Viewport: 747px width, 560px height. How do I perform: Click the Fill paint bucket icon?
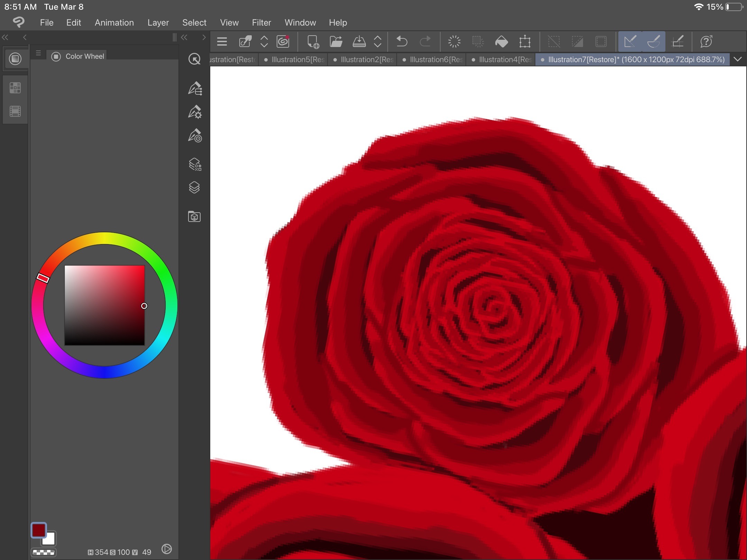tap(501, 41)
